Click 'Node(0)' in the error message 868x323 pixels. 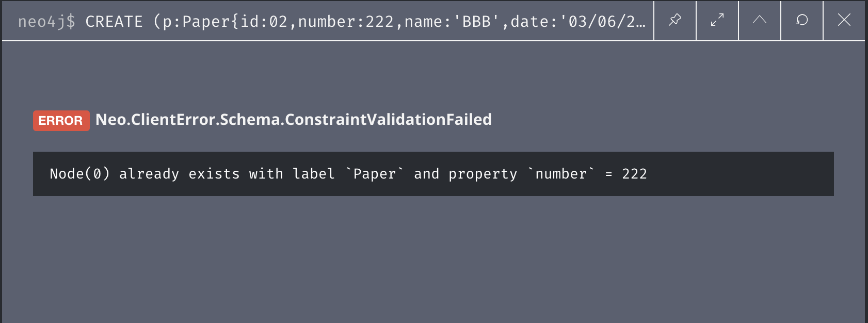[79, 174]
